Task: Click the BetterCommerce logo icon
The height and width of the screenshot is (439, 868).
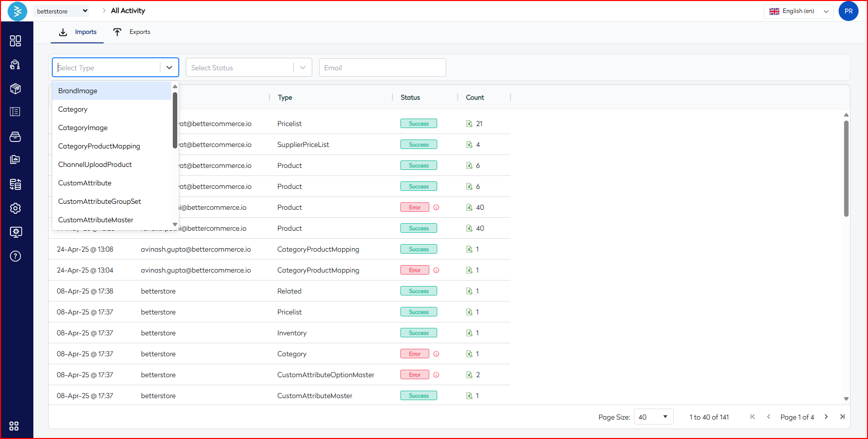Action: tap(17, 11)
